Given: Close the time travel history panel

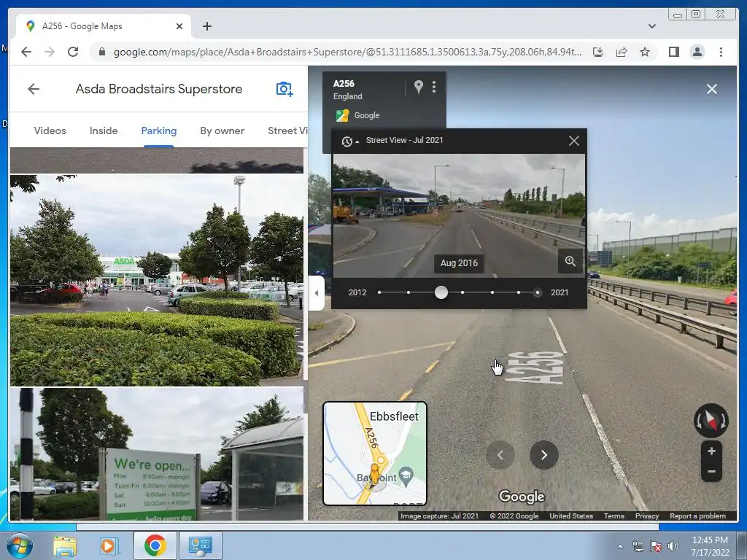Looking at the screenshot, I should (573, 141).
